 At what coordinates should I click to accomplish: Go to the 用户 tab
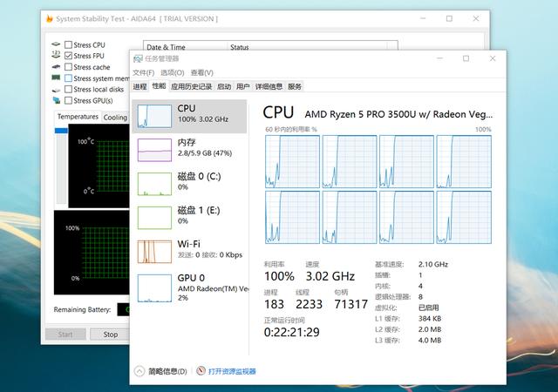pos(242,86)
